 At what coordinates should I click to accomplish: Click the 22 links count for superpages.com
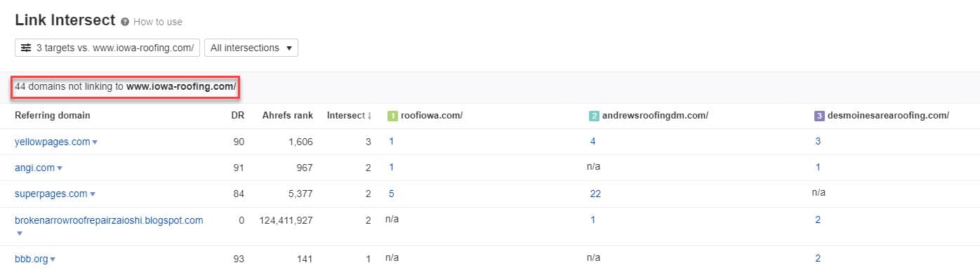[x=595, y=194]
